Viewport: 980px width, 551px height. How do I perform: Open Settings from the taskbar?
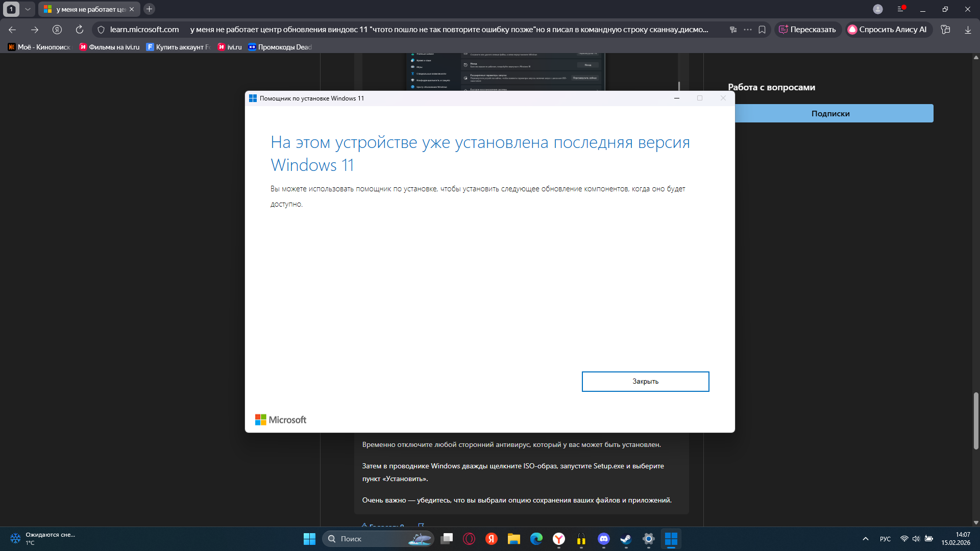click(649, 539)
